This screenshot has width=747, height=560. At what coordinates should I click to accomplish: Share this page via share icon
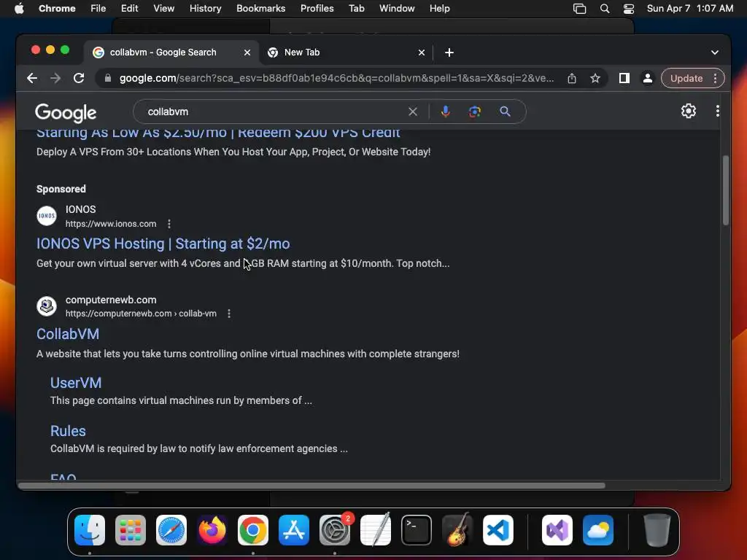(x=572, y=78)
